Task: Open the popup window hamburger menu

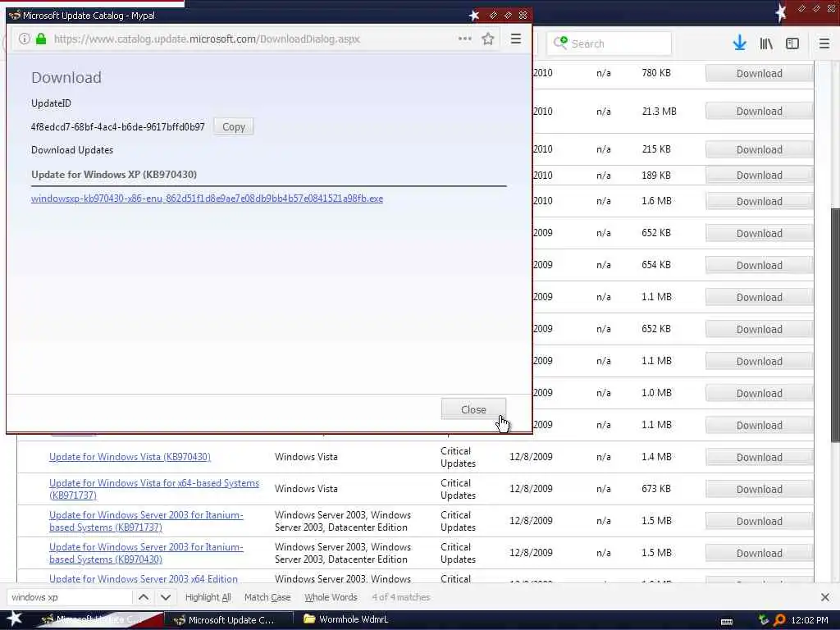Action: click(x=516, y=39)
